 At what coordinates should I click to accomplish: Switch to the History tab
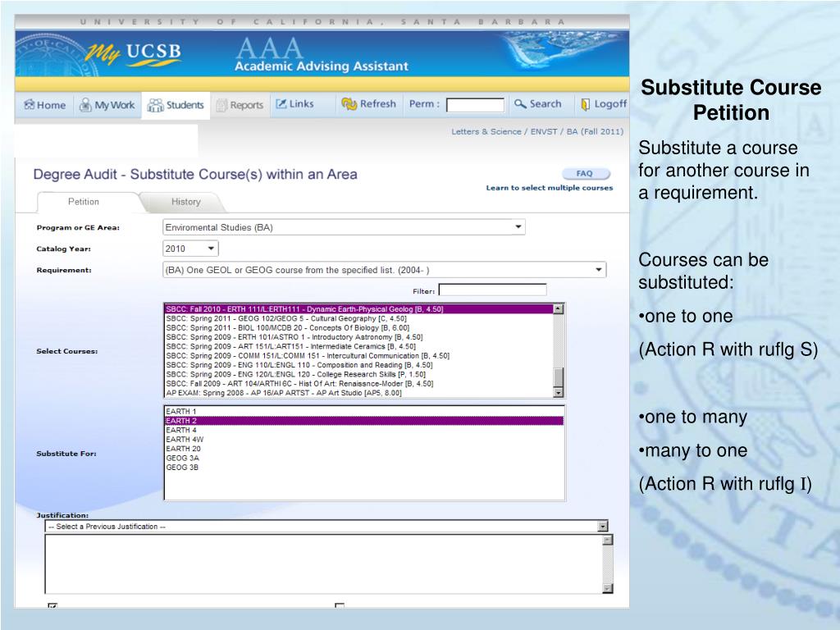(x=185, y=202)
